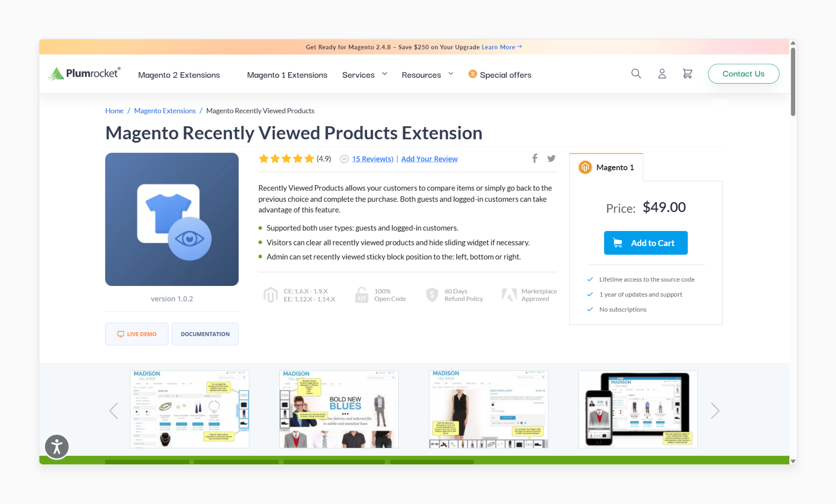
Task: Select Magento 2 Extensions in the navigation
Action: point(179,75)
